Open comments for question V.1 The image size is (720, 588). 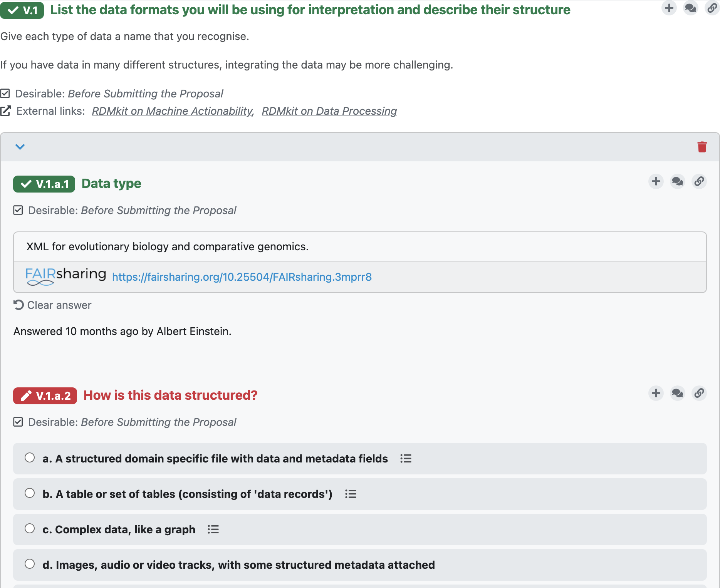[x=691, y=8]
